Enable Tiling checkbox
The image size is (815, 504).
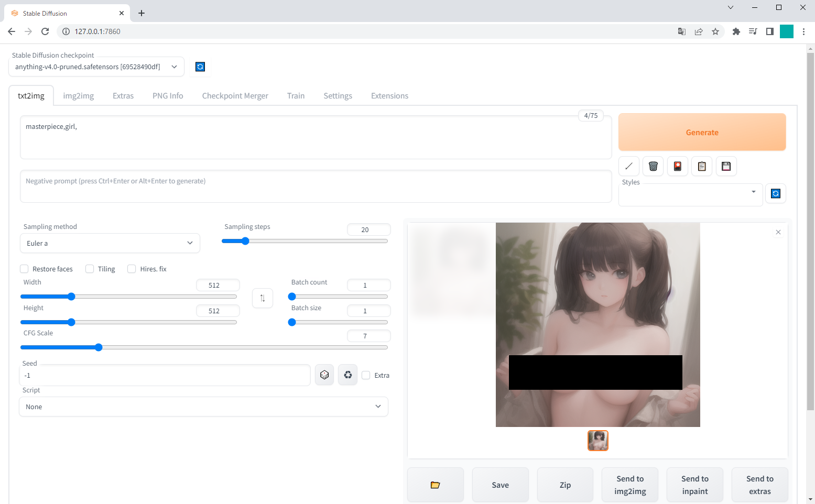90,269
